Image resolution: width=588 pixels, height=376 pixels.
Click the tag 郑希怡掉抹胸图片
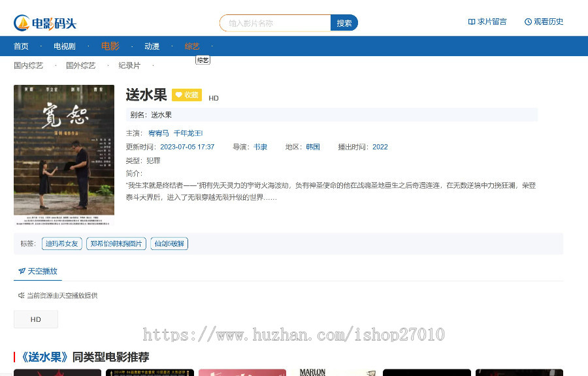click(116, 243)
